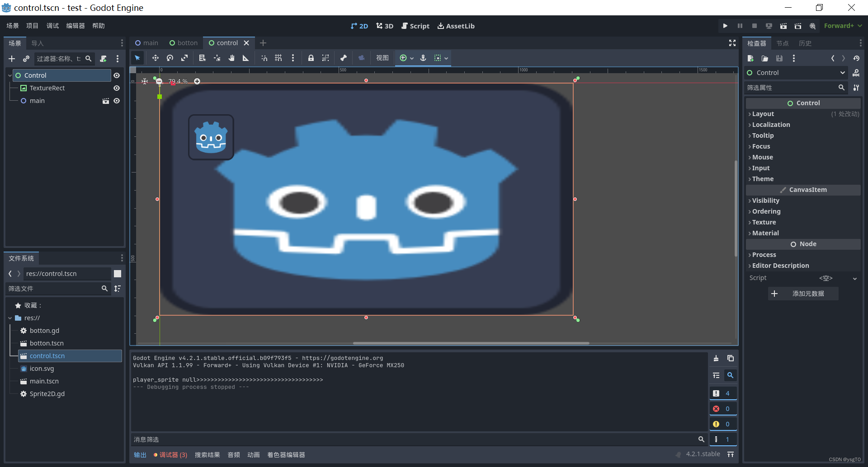The image size is (868, 467).
Task: Close the control scene tab
Action: tap(246, 43)
